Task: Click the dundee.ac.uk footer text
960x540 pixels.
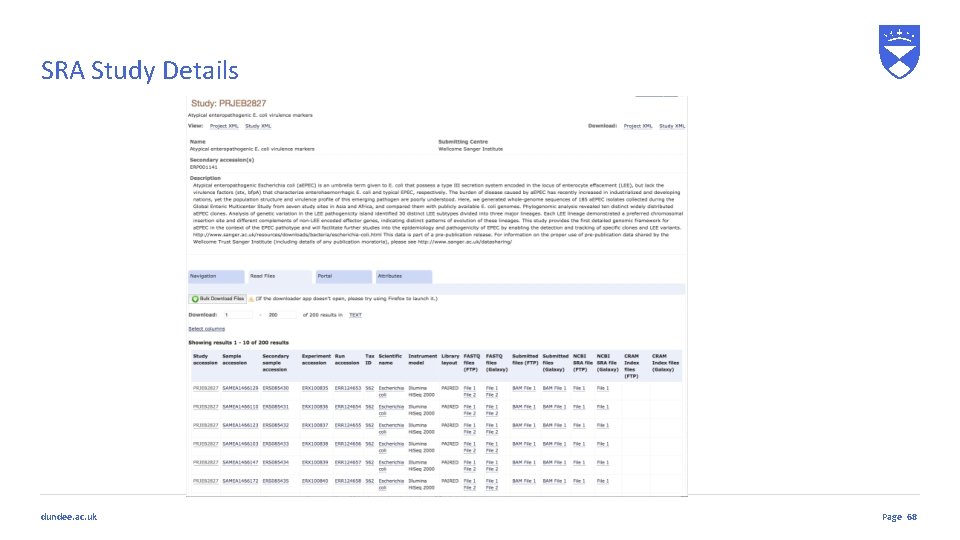Action: [x=69, y=517]
